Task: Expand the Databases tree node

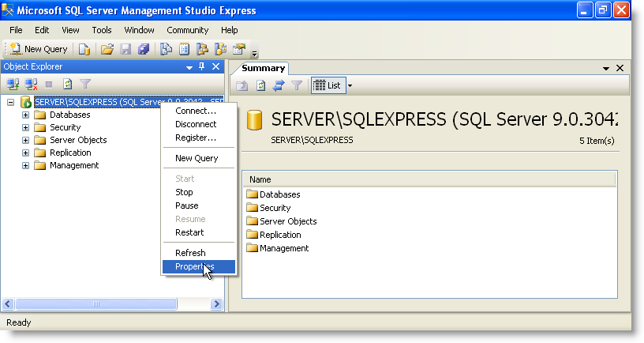Action: [x=25, y=115]
